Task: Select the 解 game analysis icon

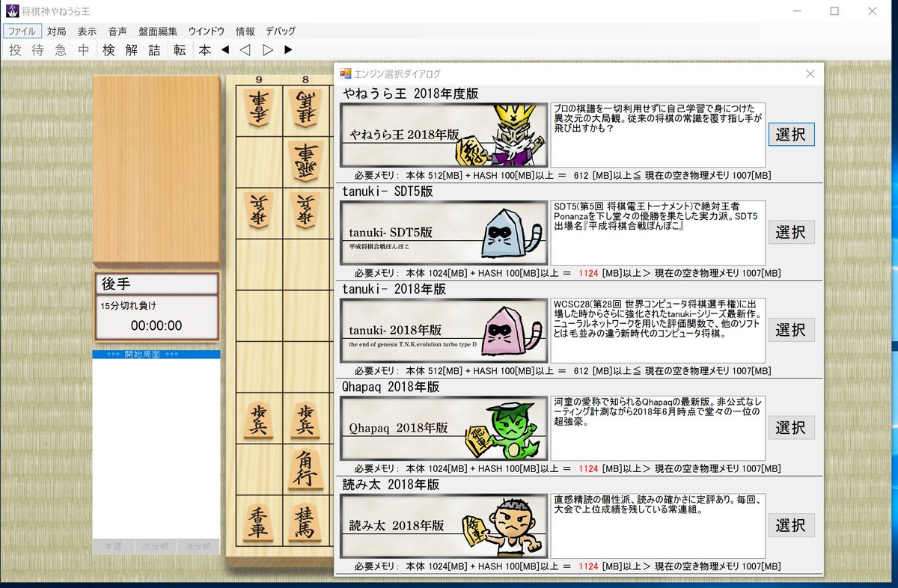Action: click(x=129, y=50)
